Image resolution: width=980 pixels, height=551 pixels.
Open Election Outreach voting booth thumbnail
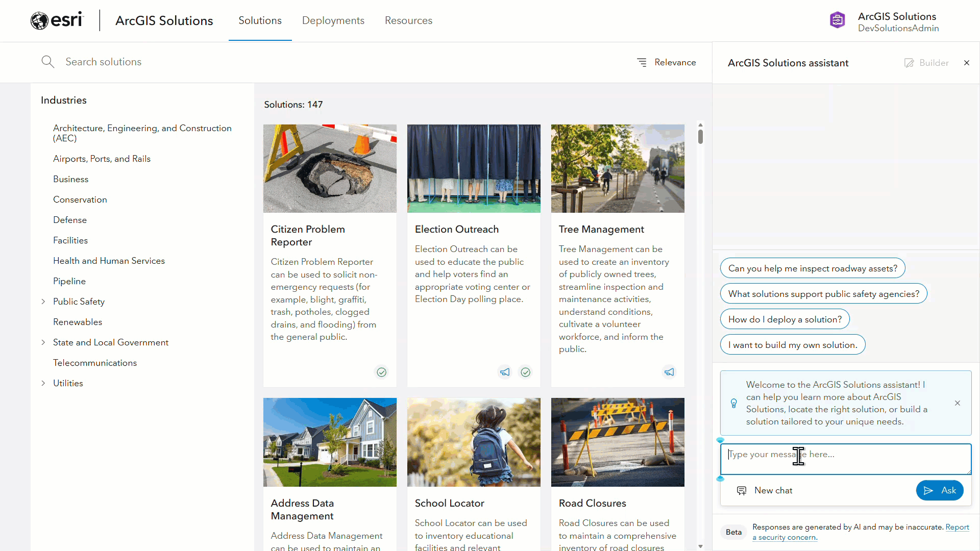click(x=474, y=168)
